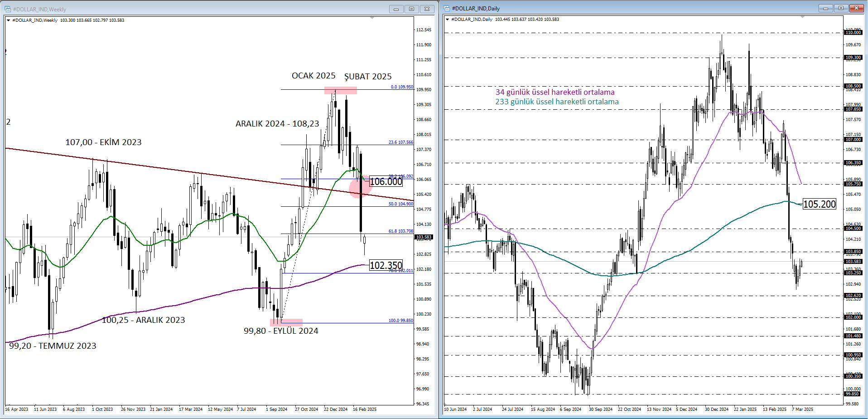Click the #DOLLAR_IND,Daily title bar text
This screenshot has height=419, width=868.
pos(476,9)
